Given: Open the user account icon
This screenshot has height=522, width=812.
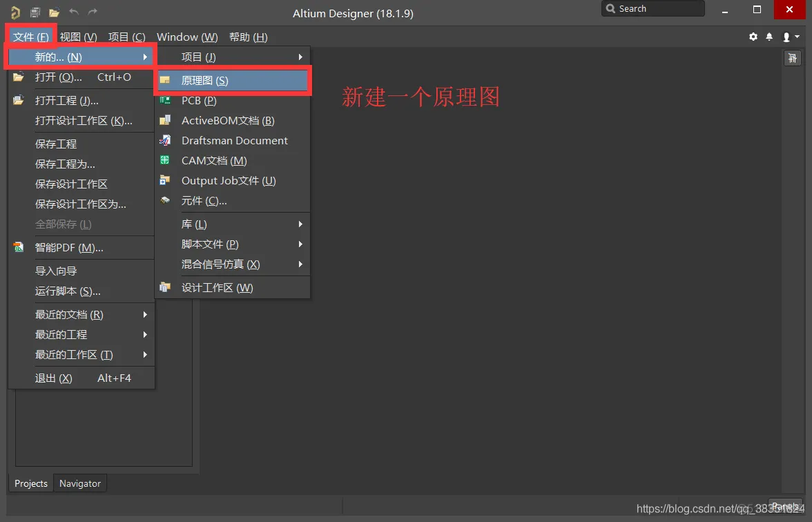Looking at the screenshot, I should [x=786, y=37].
